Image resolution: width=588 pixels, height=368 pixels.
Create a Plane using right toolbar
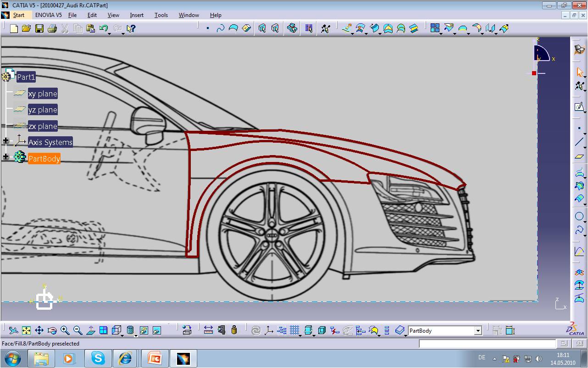click(x=579, y=156)
